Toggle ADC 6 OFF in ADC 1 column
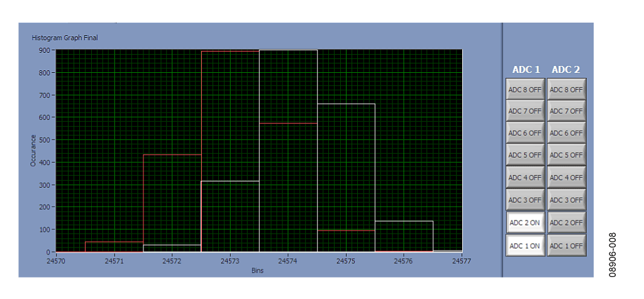Screen dimensions: 644x299 point(525,133)
